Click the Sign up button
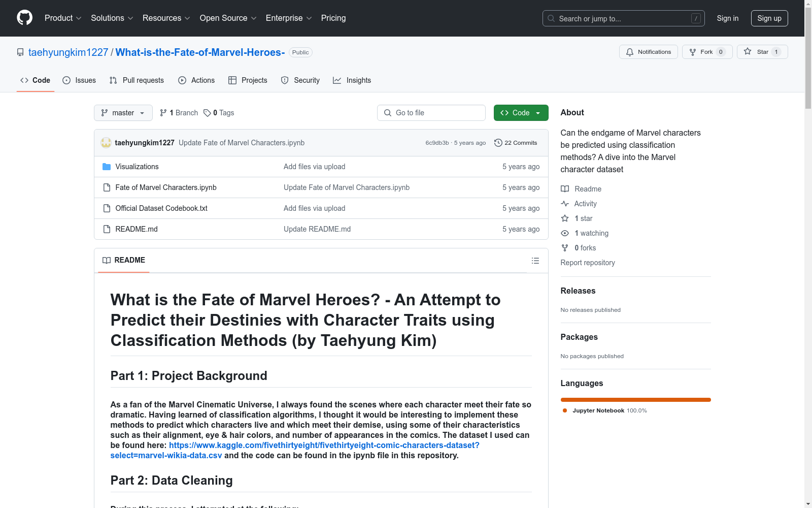The height and width of the screenshot is (508, 812). (x=769, y=18)
